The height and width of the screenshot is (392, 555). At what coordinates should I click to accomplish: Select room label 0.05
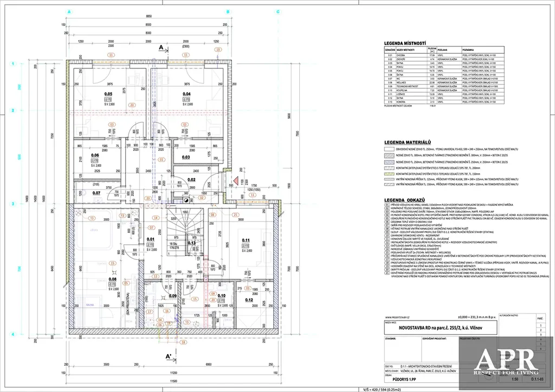[x=108, y=94]
